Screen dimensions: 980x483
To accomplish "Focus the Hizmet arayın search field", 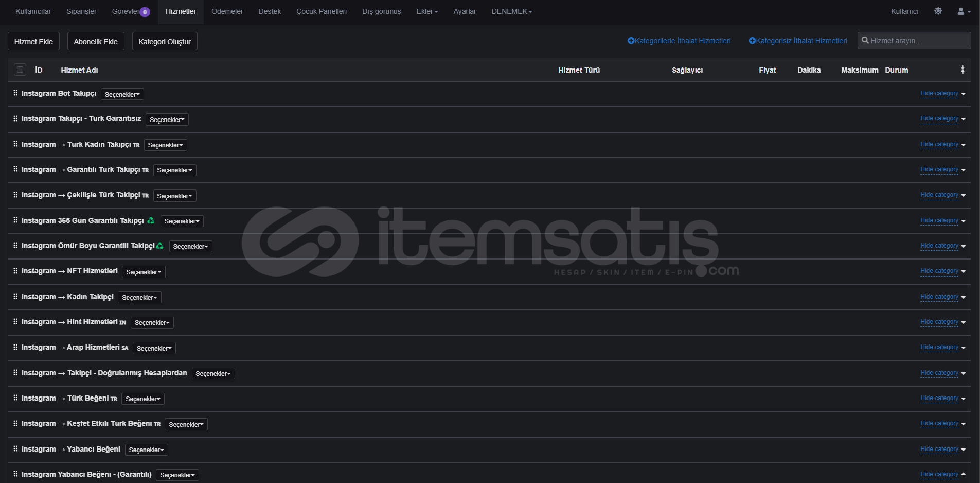I will click(x=914, y=41).
